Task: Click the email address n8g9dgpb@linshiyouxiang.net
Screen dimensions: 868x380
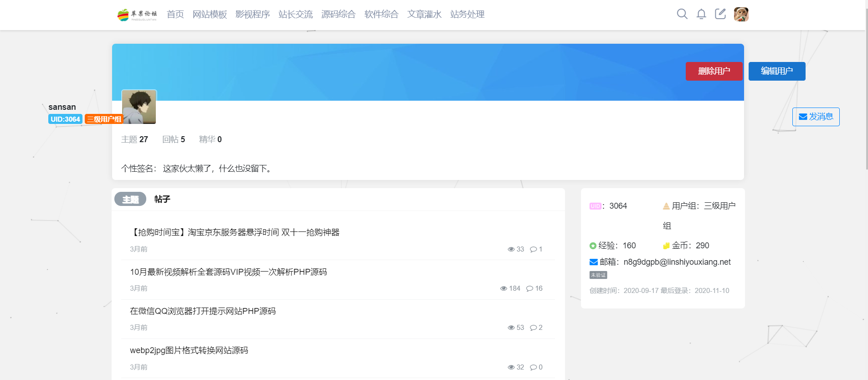Action: pos(677,262)
